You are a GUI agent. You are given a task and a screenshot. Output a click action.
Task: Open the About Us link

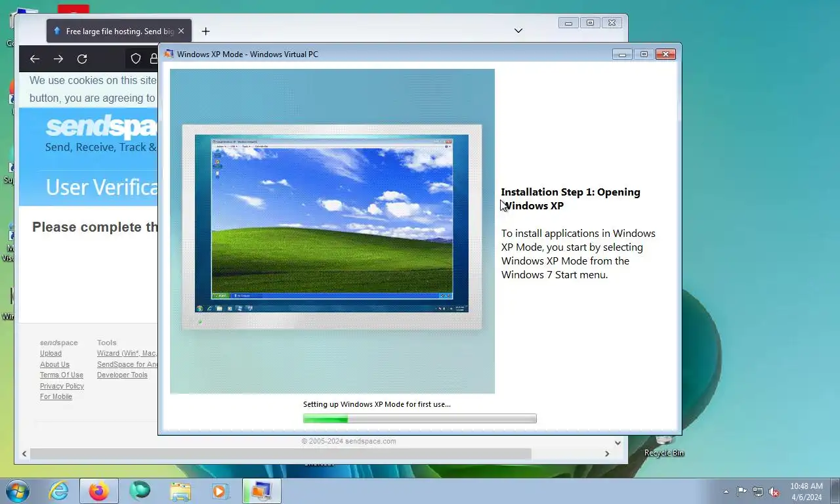(x=54, y=364)
